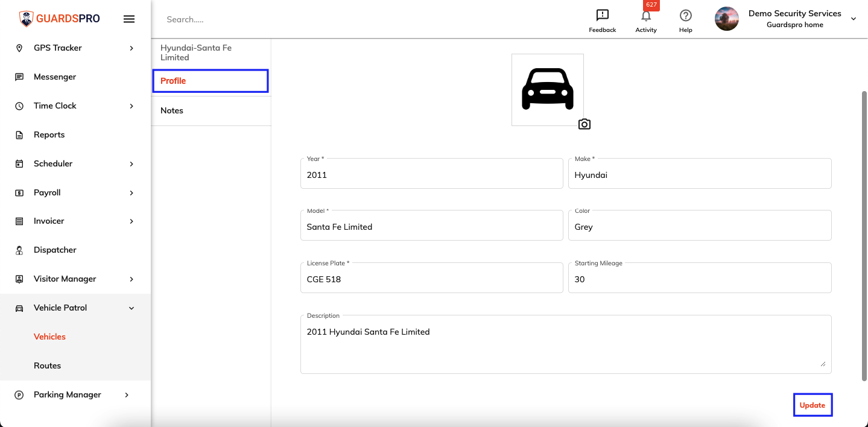Collapse the Vehicle Patrol submenu chevron
The width and height of the screenshot is (868, 427).
click(x=131, y=308)
